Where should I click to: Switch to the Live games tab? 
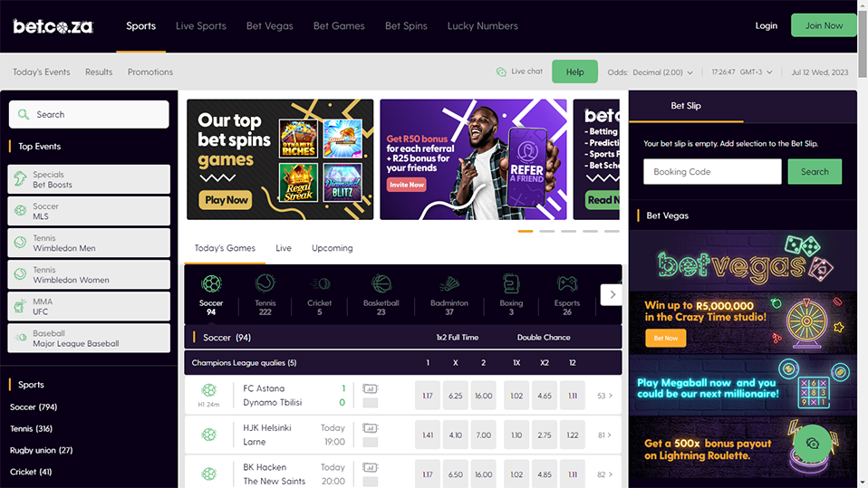(x=284, y=248)
